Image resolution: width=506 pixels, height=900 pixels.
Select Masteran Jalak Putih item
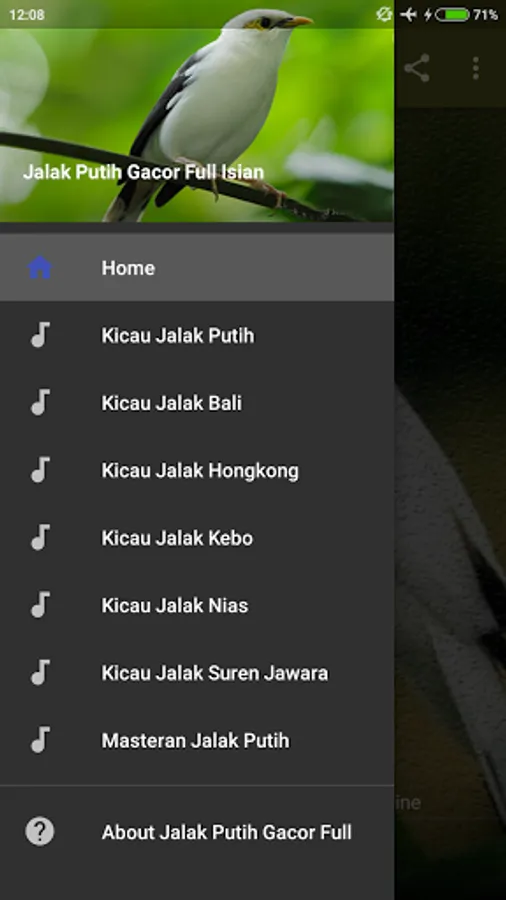pyautogui.click(x=197, y=740)
